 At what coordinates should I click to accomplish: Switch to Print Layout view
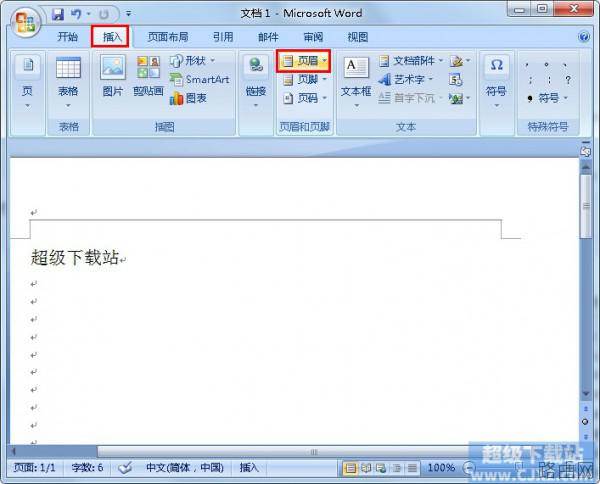coord(350,468)
